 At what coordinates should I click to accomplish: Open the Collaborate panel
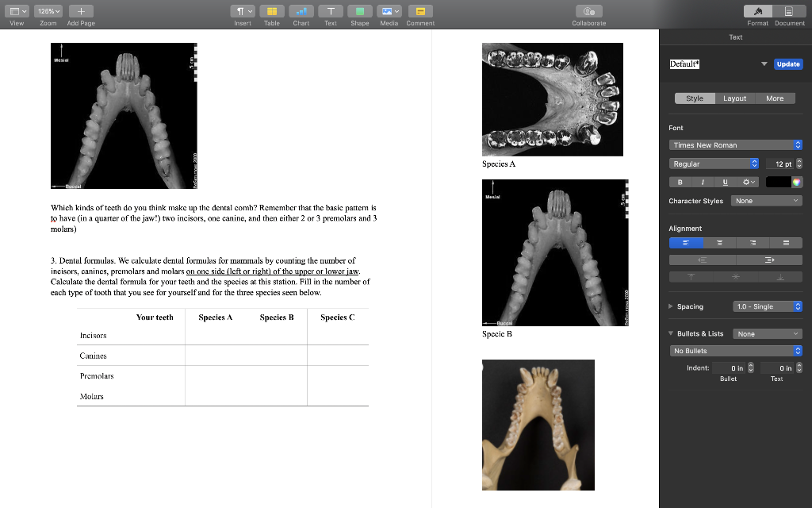[588, 11]
